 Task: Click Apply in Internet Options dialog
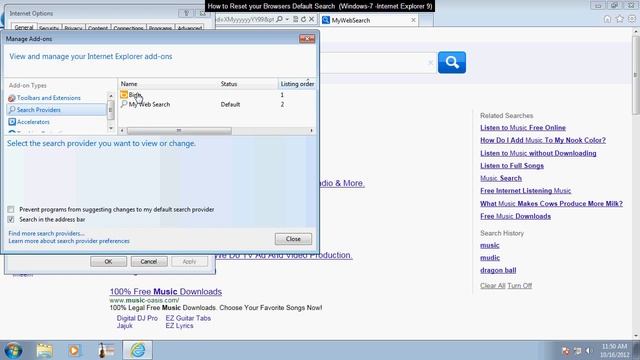[x=189, y=262]
